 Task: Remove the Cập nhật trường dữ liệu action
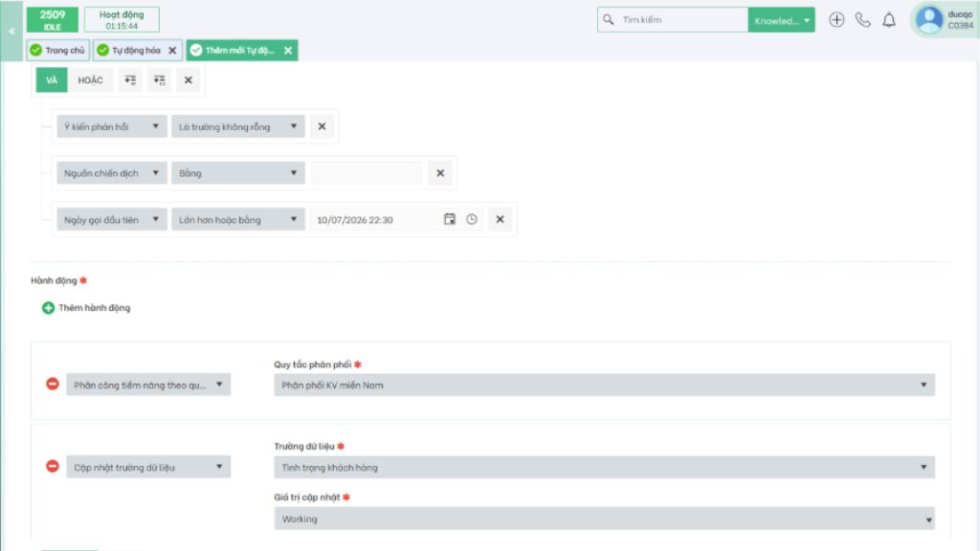point(53,466)
